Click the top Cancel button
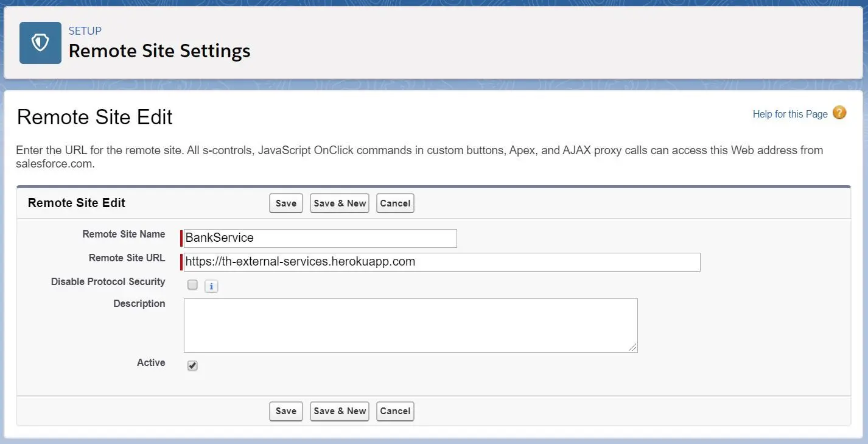Image resolution: width=868 pixels, height=444 pixels. pos(395,203)
